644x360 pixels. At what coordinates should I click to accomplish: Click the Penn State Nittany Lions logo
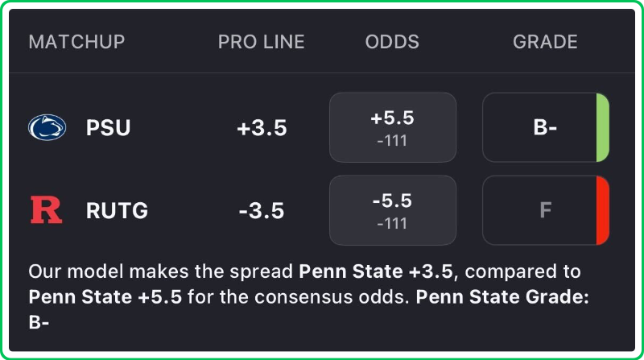47,128
